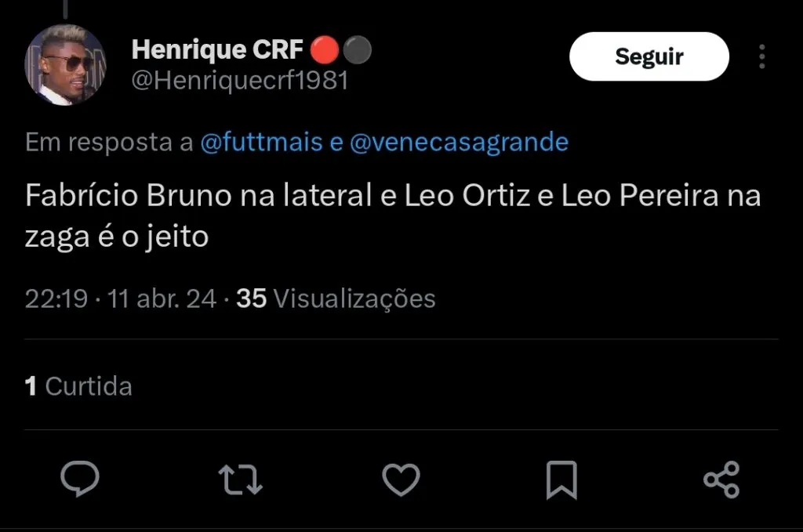Click the Seguir follow button
This screenshot has width=803, height=532.
(649, 56)
